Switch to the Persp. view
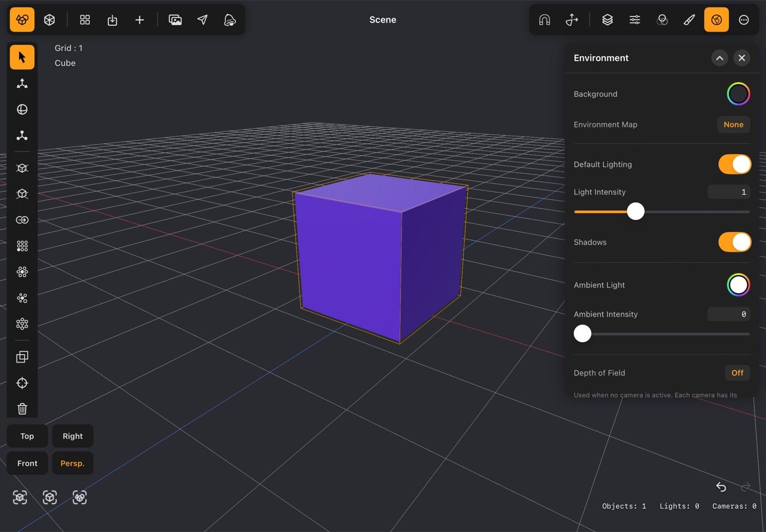 pos(73,463)
